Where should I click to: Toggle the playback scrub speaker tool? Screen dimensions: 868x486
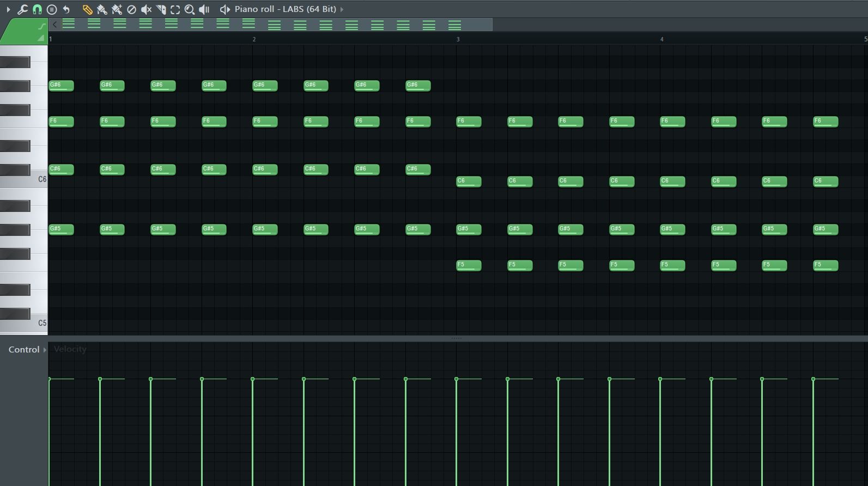coord(204,9)
